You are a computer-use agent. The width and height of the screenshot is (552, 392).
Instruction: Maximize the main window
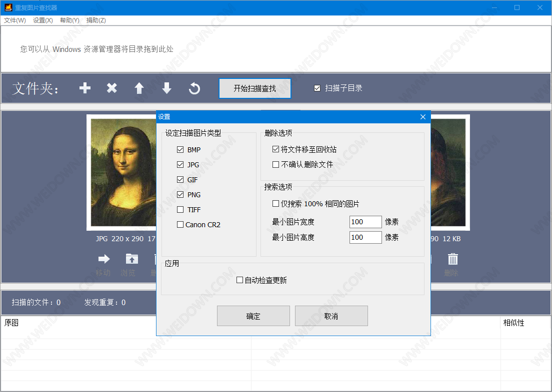517,7
